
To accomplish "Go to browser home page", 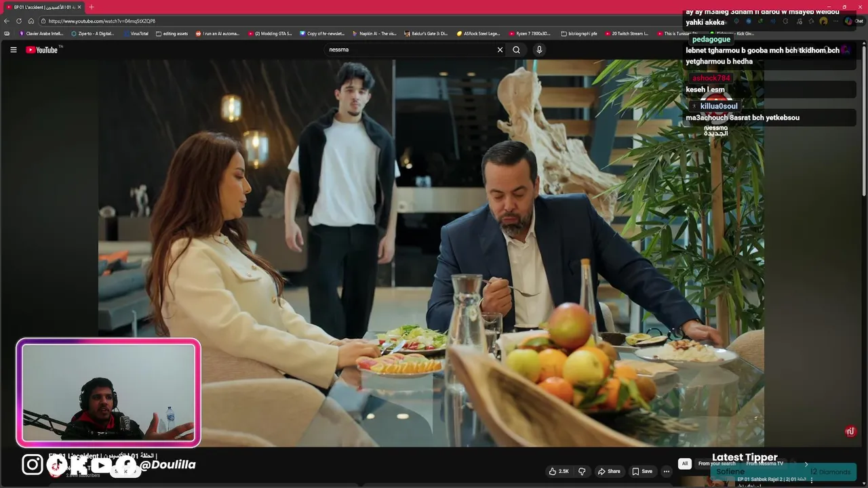I will [31, 21].
